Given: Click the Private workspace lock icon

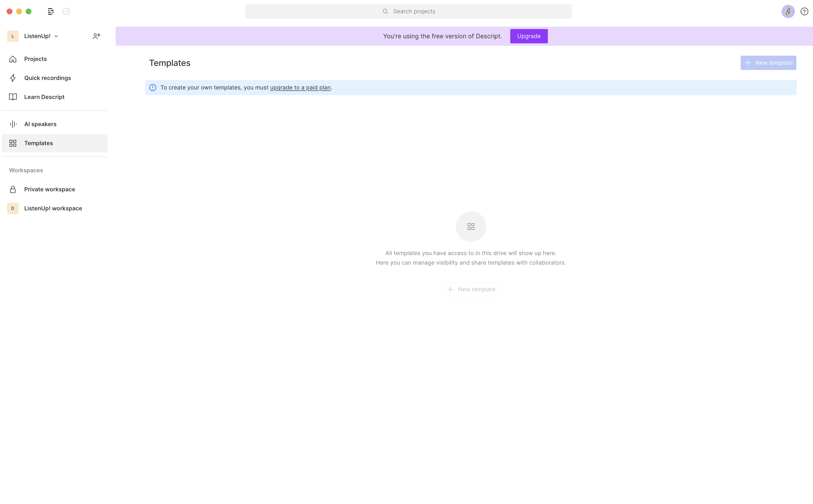Looking at the screenshot, I should 13,189.
